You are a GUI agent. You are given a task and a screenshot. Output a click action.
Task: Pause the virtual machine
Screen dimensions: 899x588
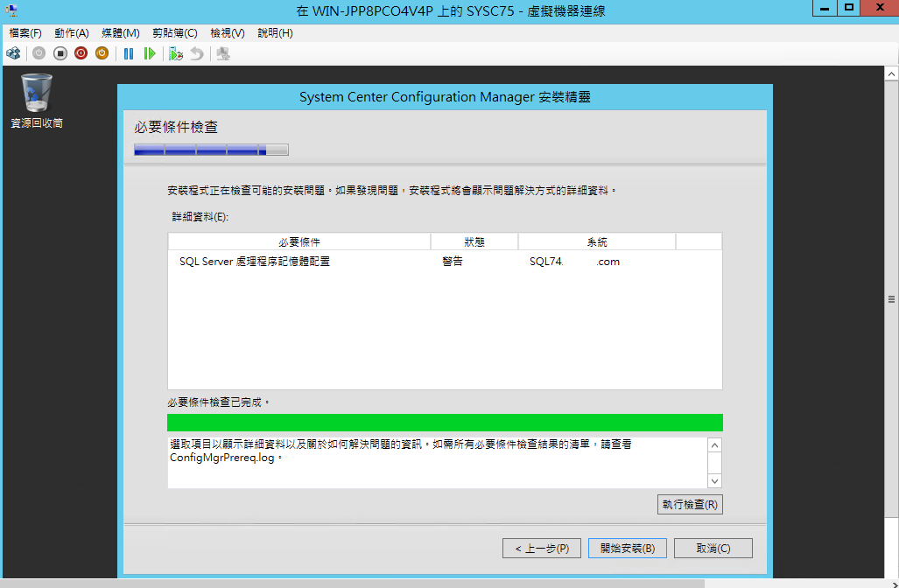pyautogui.click(x=129, y=54)
